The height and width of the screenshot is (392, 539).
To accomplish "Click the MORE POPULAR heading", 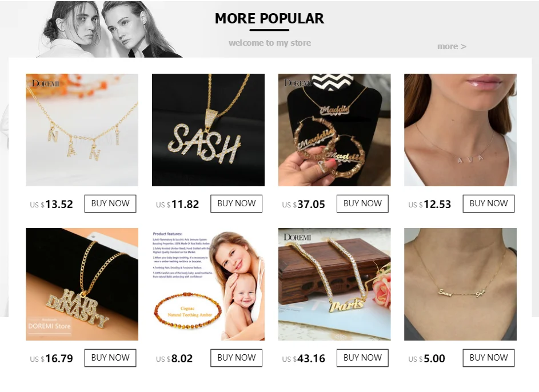I will click(270, 18).
